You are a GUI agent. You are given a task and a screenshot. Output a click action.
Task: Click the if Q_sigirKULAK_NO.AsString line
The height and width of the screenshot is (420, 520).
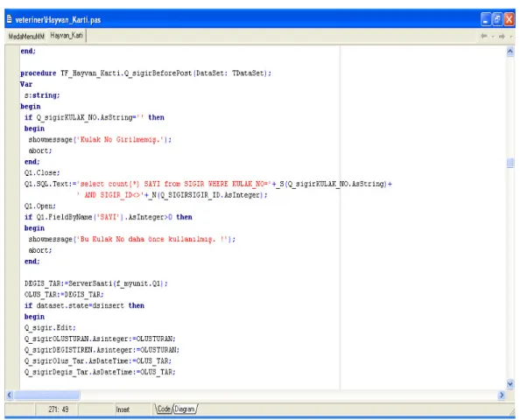[x=95, y=117]
